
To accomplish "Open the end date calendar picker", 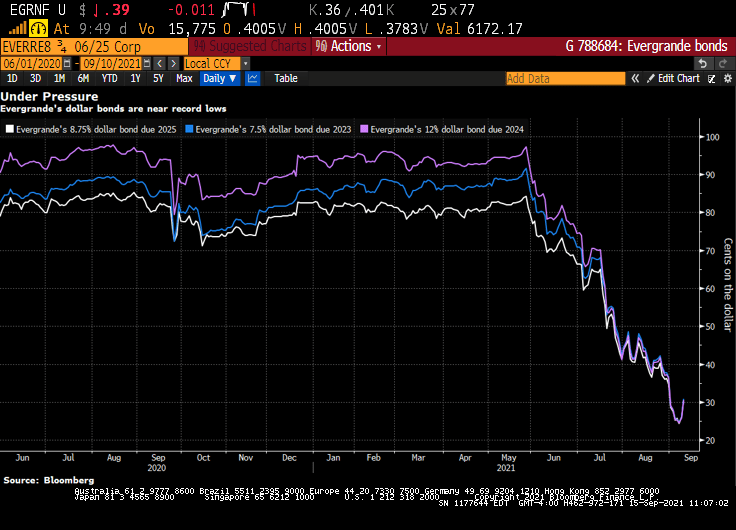I will [x=145, y=63].
